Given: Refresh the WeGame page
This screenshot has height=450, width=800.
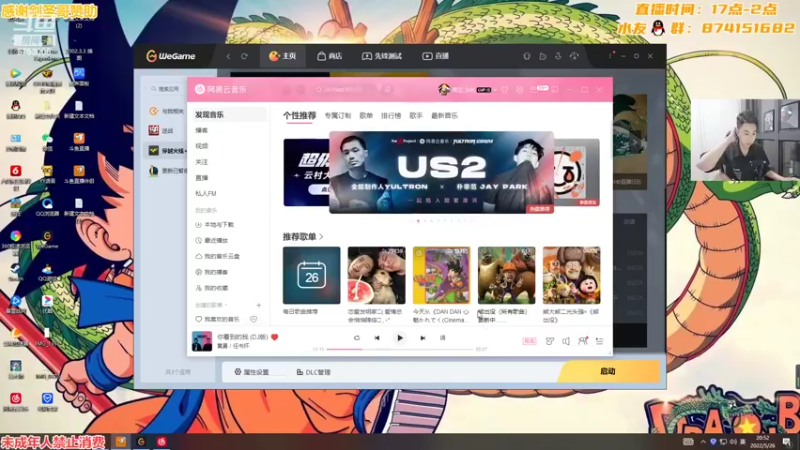Looking at the screenshot, I should (244, 56).
